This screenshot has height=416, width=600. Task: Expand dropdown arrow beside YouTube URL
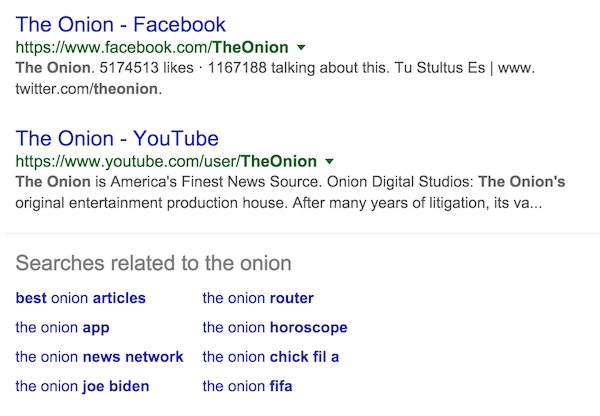(x=329, y=161)
